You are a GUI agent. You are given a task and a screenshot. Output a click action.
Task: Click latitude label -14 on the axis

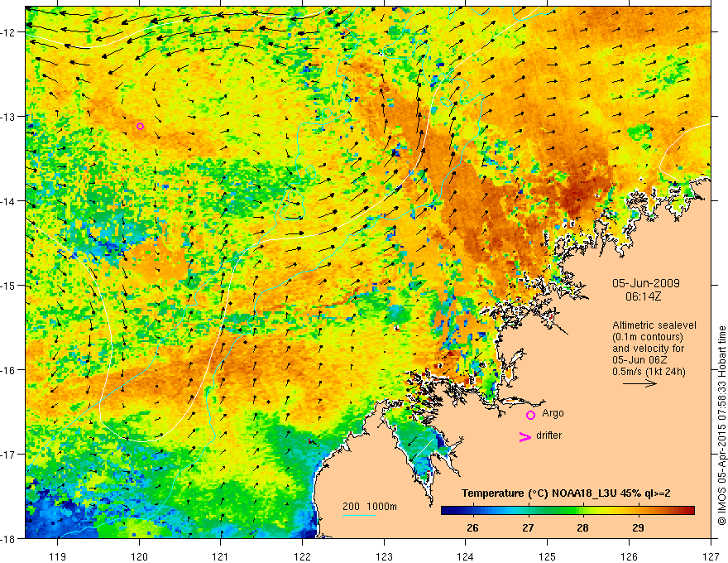pos(8,200)
